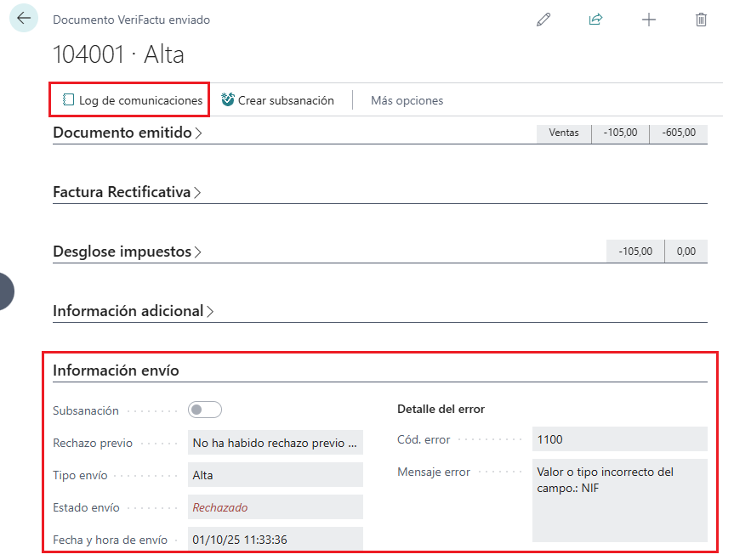Click the Cód. error field

pyautogui.click(x=619, y=439)
